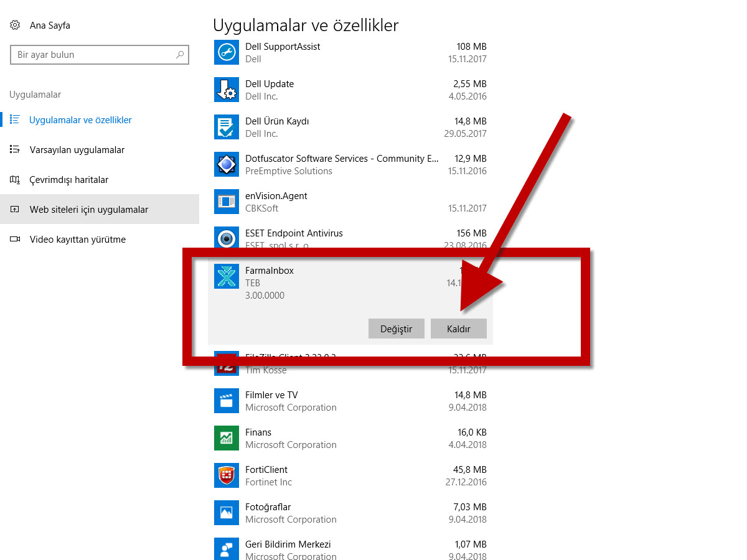The image size is (747, 560).
Task: Select the Dell Update entry name
Action: tap(270, 84)
